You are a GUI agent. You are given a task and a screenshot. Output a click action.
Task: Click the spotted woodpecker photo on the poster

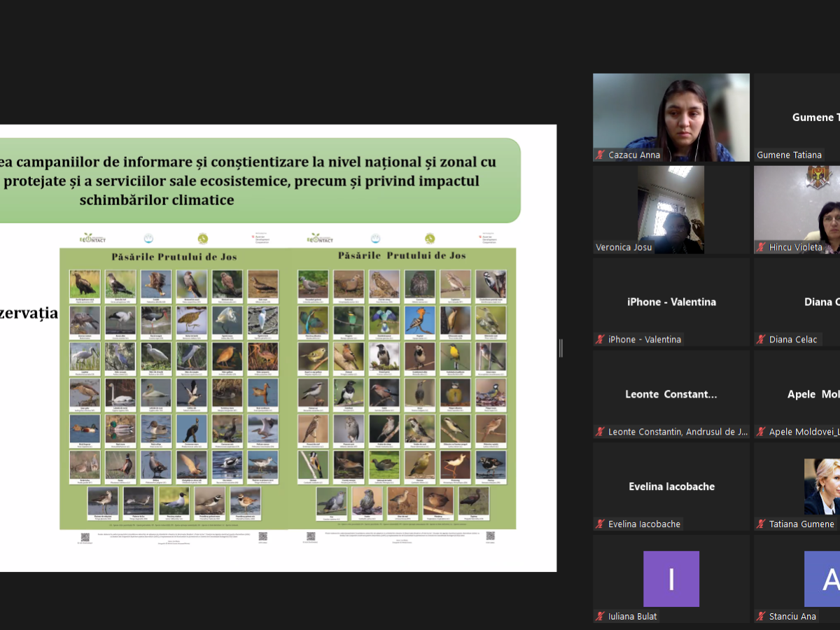click(491, 283)
